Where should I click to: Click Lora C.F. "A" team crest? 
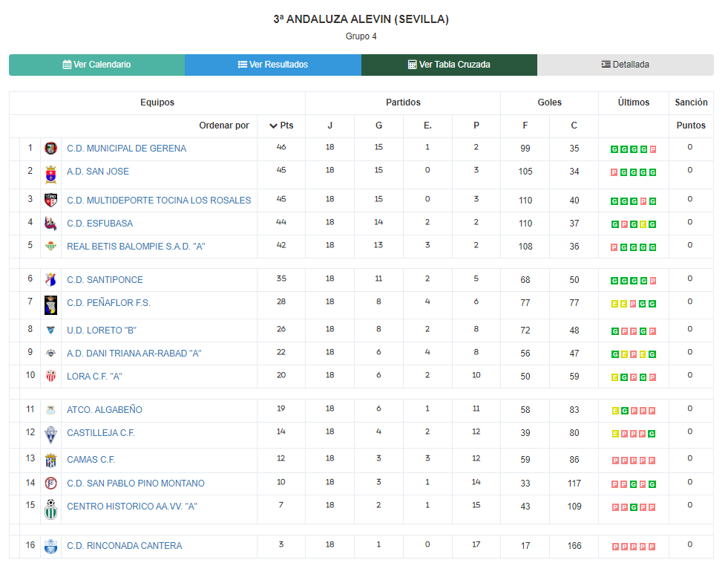50,377
